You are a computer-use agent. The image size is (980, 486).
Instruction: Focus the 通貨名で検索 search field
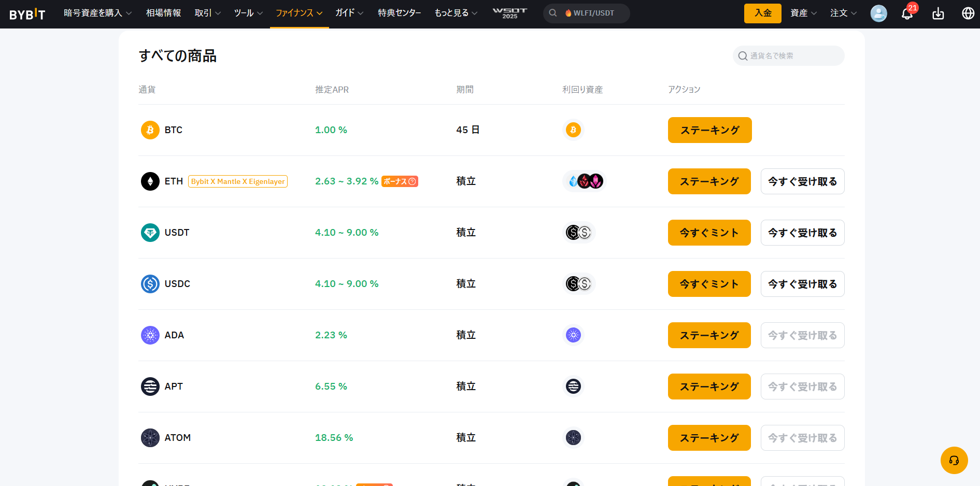(794, 56)
